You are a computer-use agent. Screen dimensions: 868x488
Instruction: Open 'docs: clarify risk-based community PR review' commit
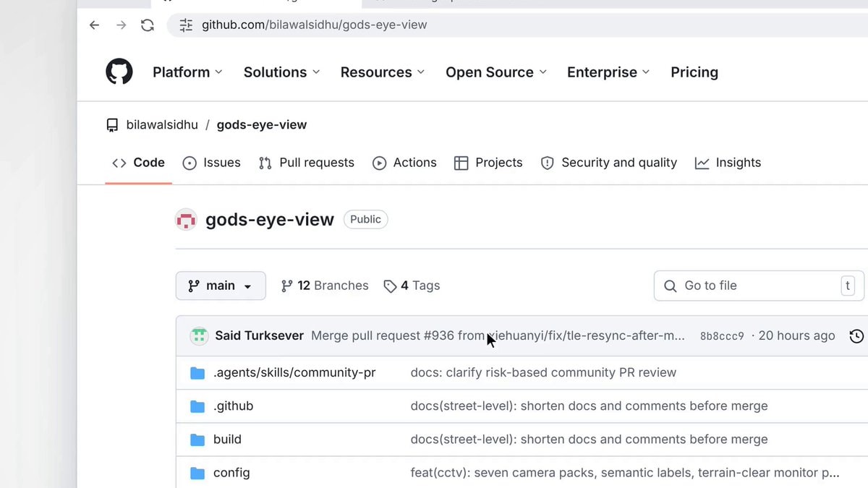point(543,373)
